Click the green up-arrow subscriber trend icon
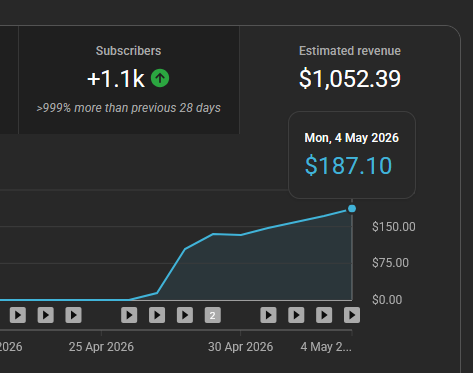473x373 pixels. pos(160,78)
